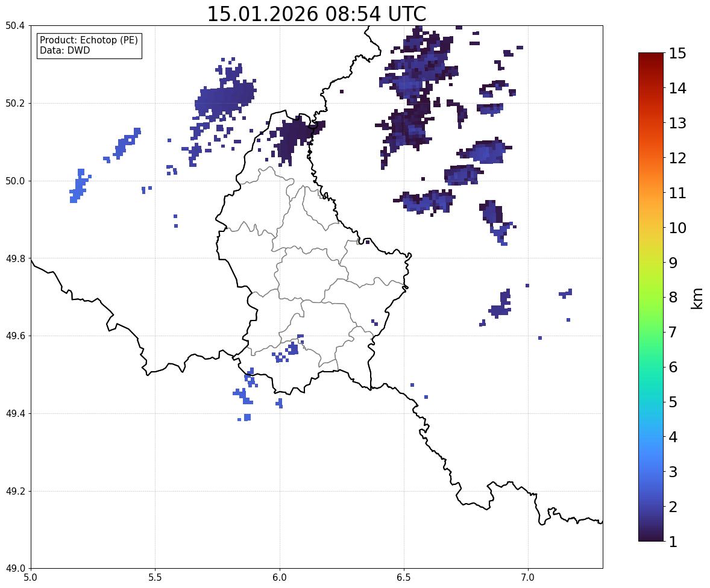Click the colorbar tick label "11"
The image size is (710, 588).
point(677,193)
